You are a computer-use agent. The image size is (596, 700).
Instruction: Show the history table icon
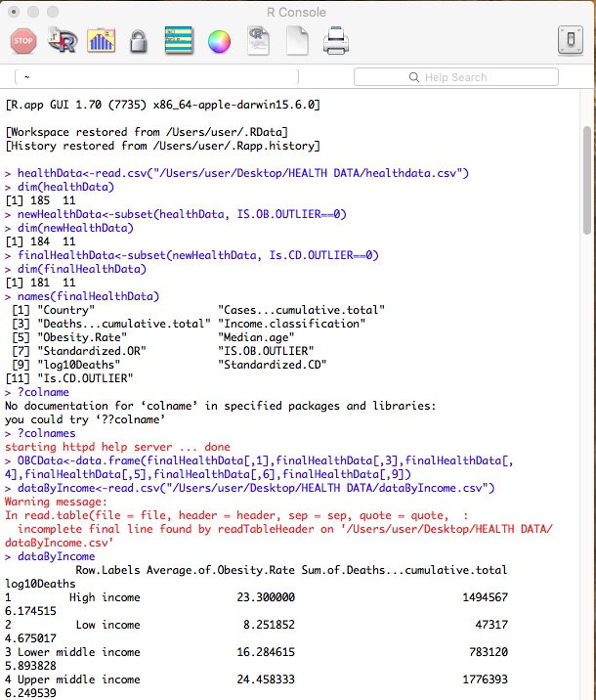click(180, 40)
